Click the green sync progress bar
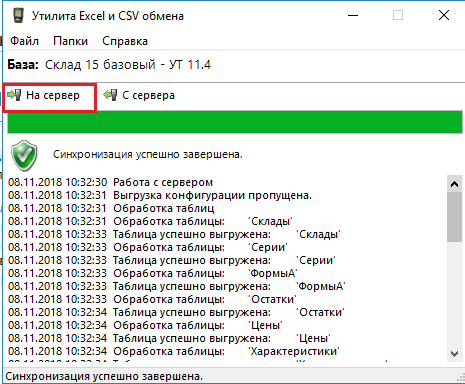 (235, 122)
